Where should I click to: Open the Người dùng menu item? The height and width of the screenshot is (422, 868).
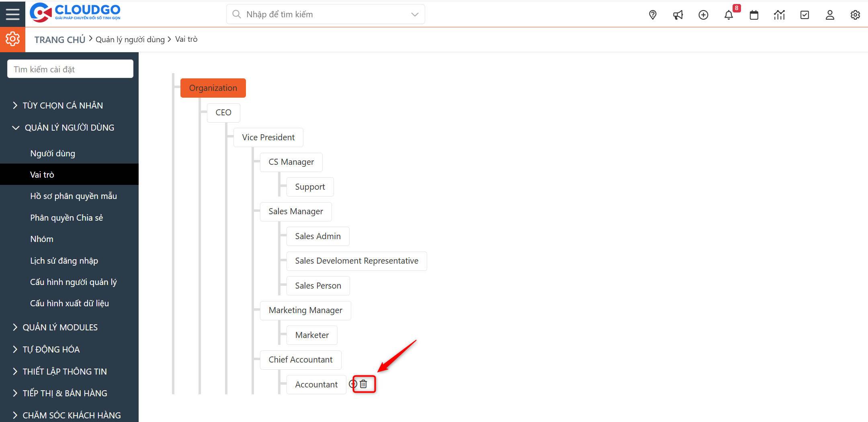[52, 153]
